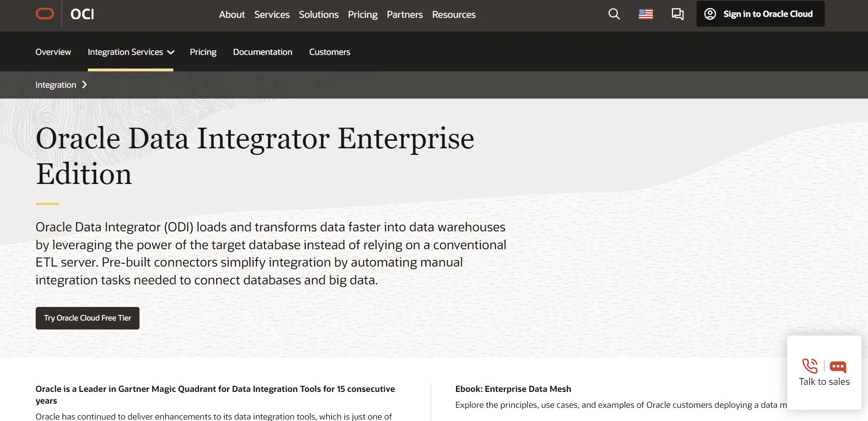868x421 pixels.
Task: Open the chat bubbles contact icon
Action: (677, 14)
